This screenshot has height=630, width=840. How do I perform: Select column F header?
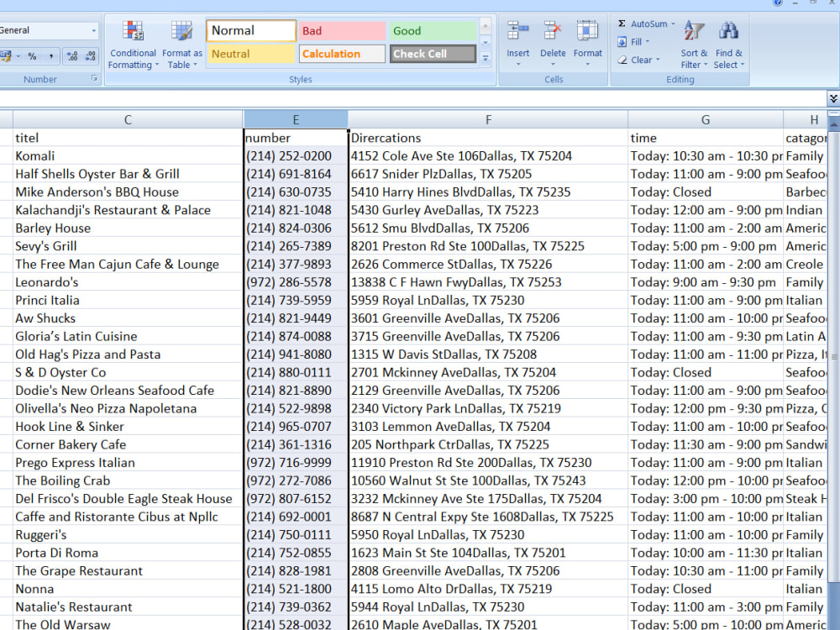pyautogui.click(x=488, y=119)
